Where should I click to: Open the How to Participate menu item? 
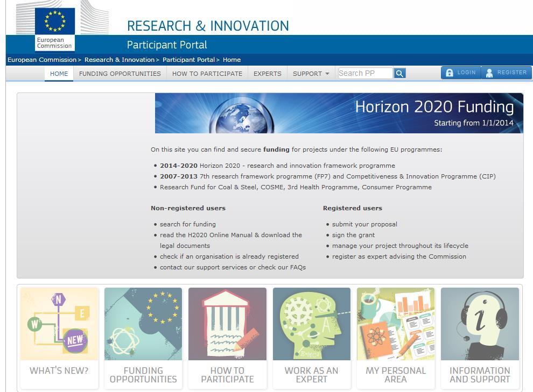coord(207,74)
